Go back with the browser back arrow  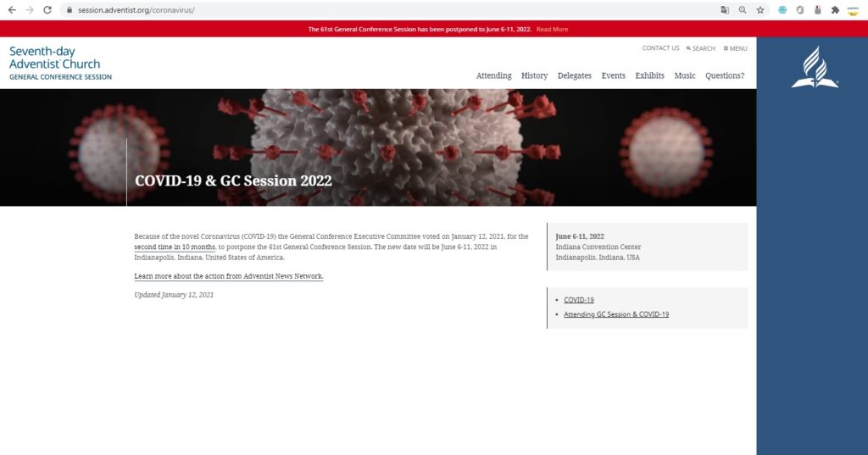[12, 10]
